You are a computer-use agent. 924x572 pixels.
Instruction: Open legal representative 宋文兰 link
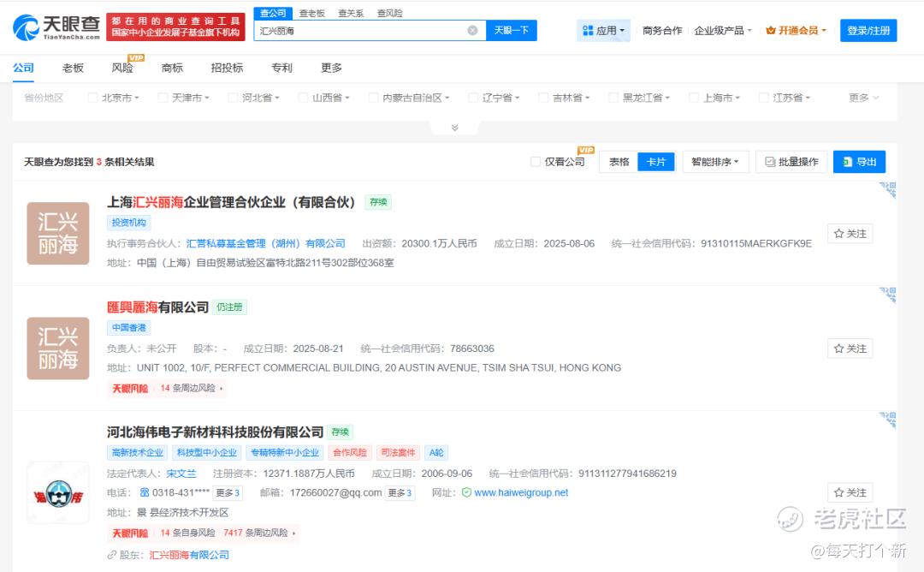181,474
